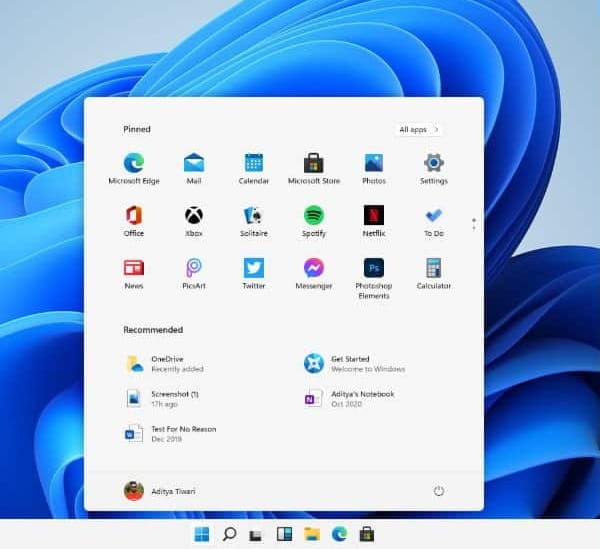
Task: Go to next pinned apps page dots
Action: click(474, 224)
